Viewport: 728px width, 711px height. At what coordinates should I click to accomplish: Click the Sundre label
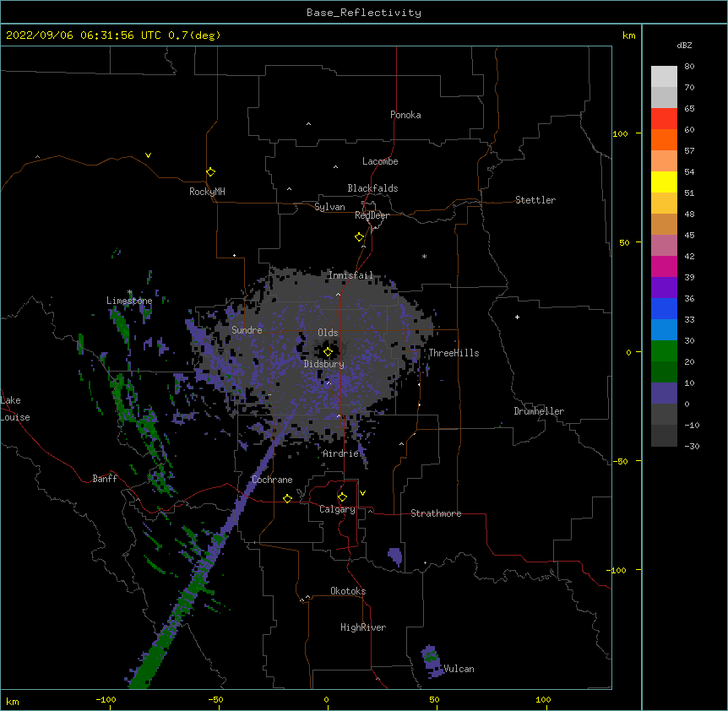point(247,330)
